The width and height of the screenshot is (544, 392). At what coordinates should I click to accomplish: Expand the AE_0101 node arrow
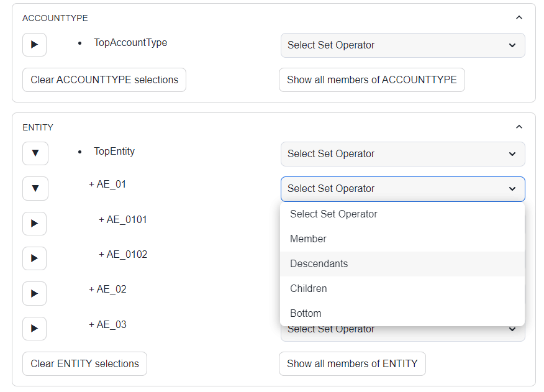(35, 224)
